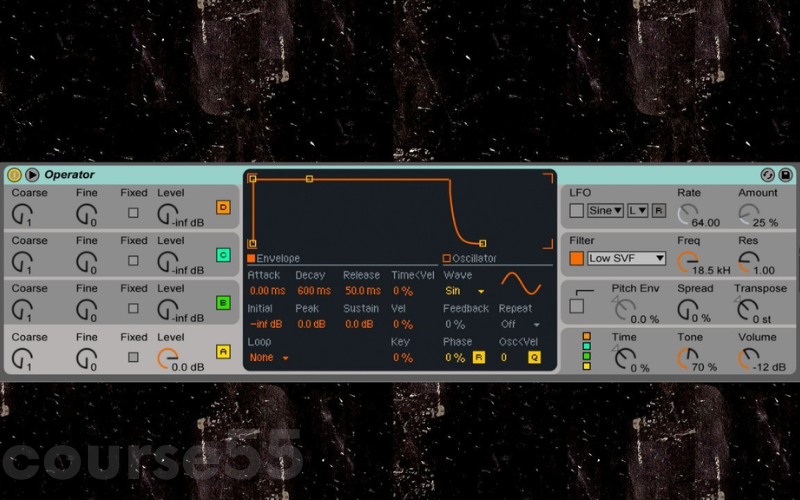Click the Transpose knob

748,310
